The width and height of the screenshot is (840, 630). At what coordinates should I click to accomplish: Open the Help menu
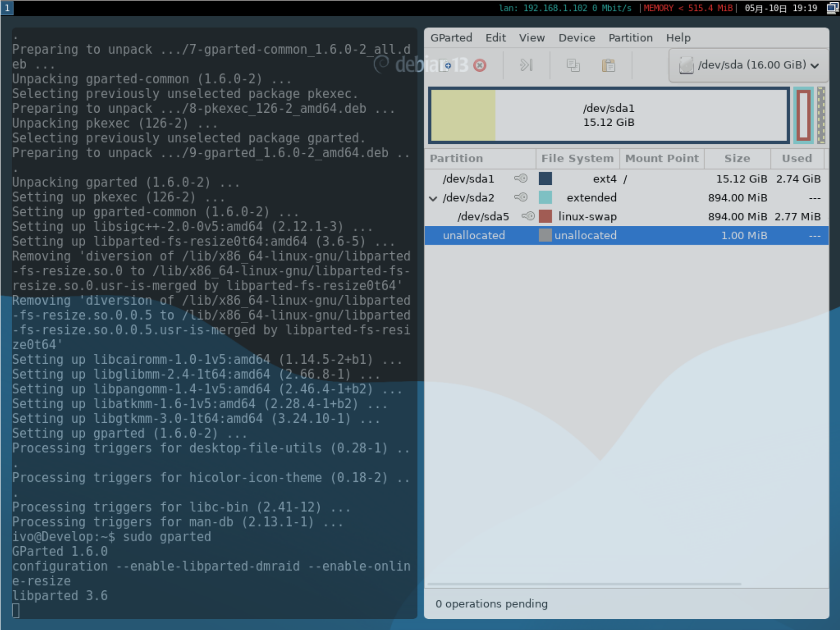pos(678,38)
